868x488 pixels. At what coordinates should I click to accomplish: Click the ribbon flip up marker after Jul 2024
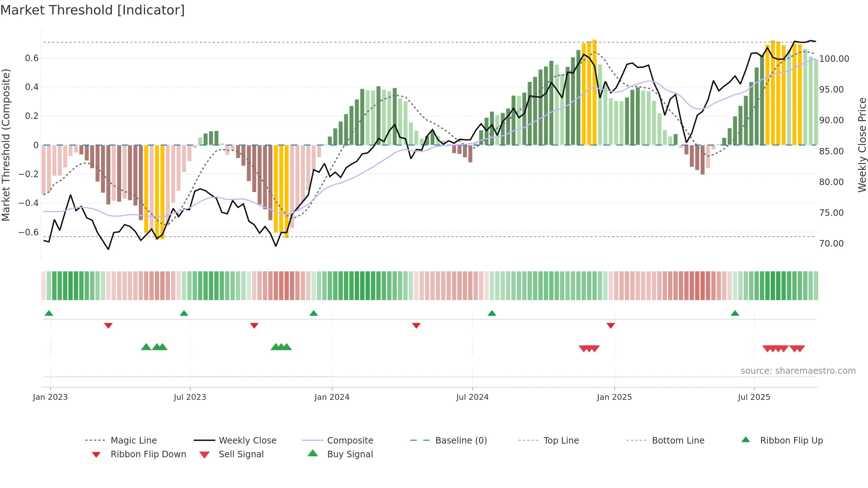[492, 313]
